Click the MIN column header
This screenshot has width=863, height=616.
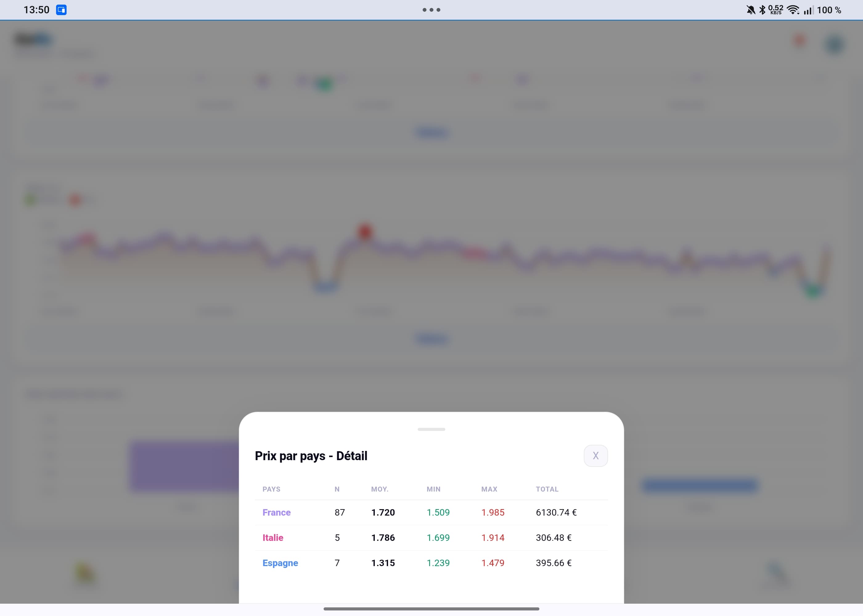[433, 489]
